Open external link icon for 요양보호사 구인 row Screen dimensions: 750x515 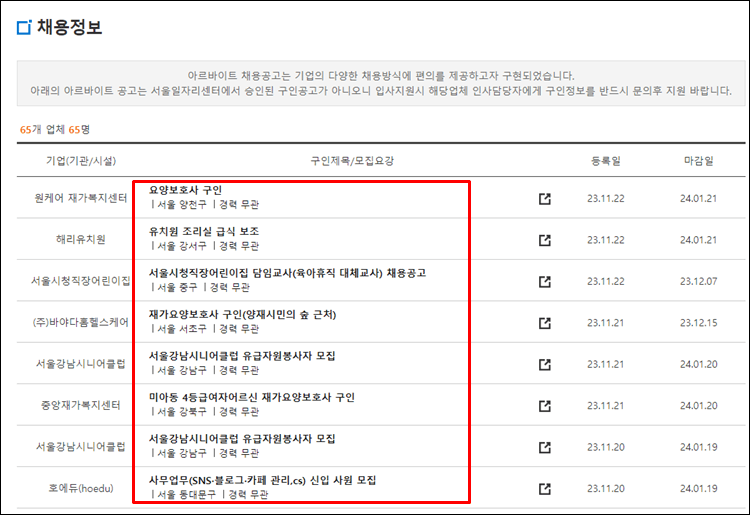pyautogui.click(x=544, y=198)
